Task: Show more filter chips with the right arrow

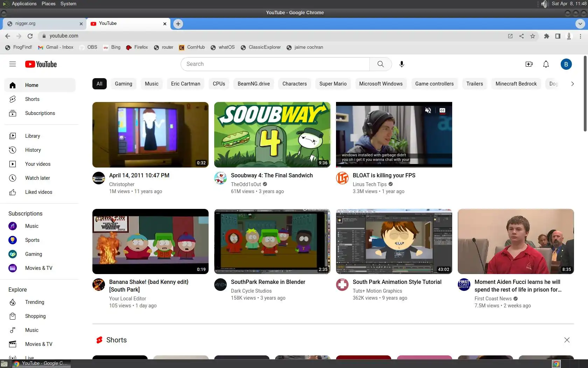Action: tap(572, 84)
